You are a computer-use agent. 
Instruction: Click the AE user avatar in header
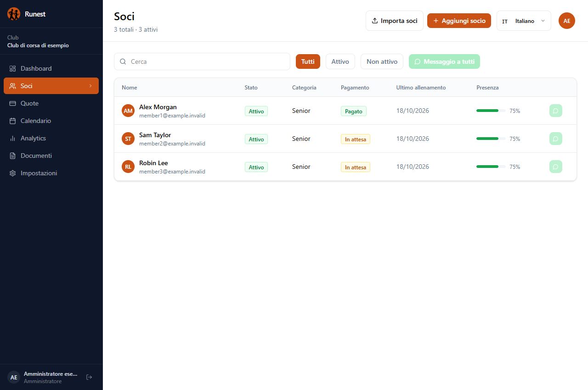[x=567, y=21]
